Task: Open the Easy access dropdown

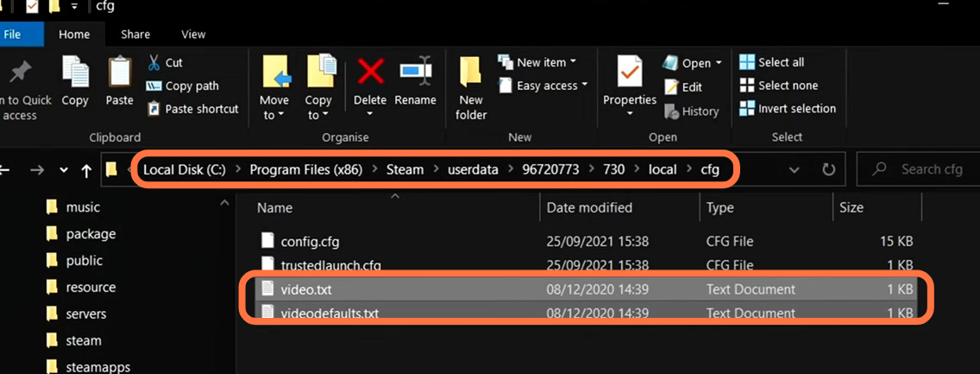Action: click(x=543, y=86)
